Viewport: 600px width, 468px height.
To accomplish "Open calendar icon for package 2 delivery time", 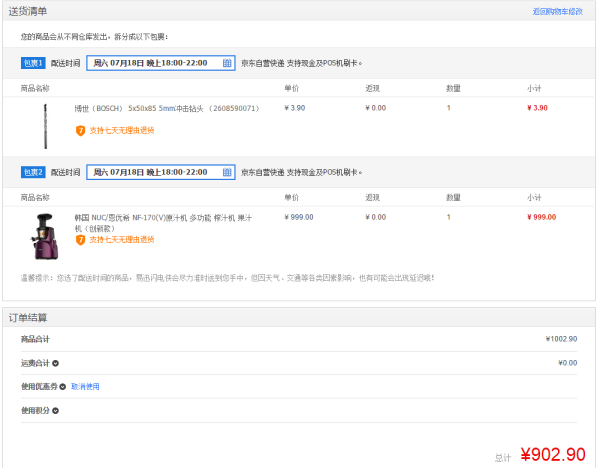I will tap(227, 172).
